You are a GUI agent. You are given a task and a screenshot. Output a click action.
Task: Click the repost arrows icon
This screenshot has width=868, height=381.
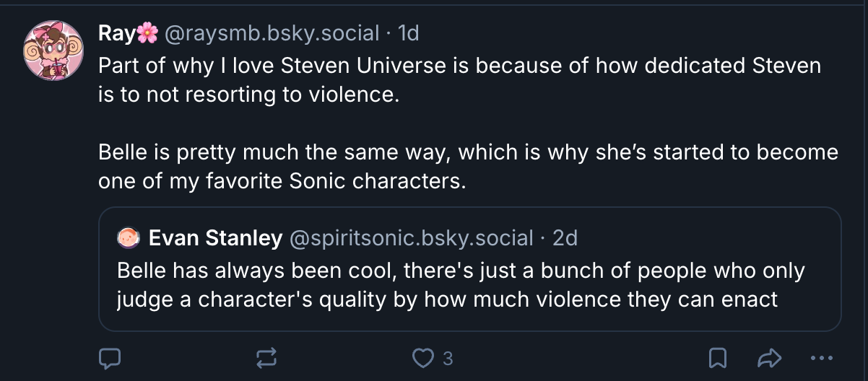point(265,357)
